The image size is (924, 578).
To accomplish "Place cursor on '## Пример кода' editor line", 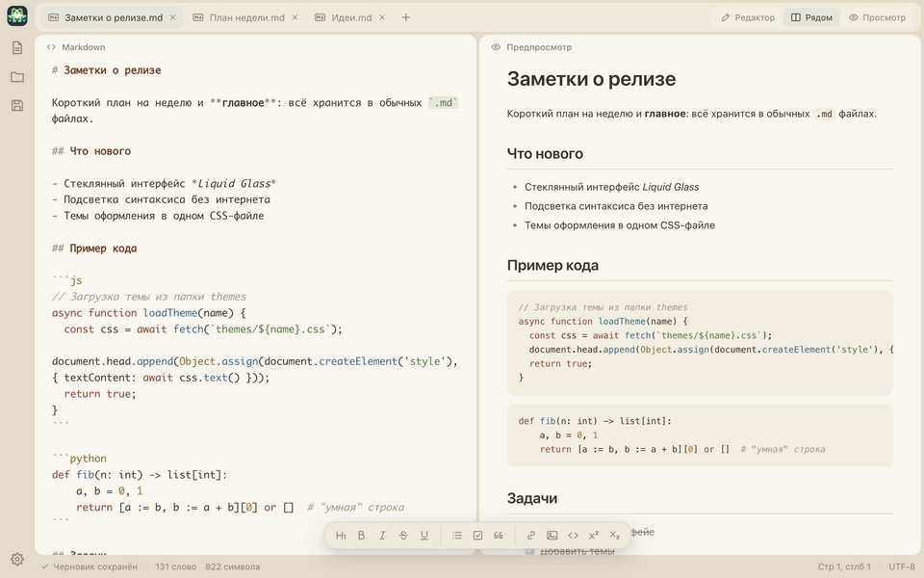I will coord(94,249).
